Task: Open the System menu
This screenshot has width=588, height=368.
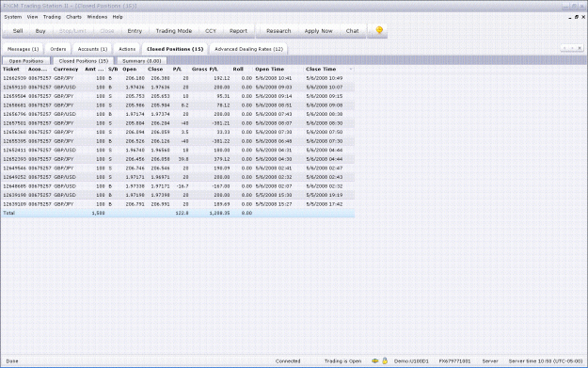Action: 13,17
